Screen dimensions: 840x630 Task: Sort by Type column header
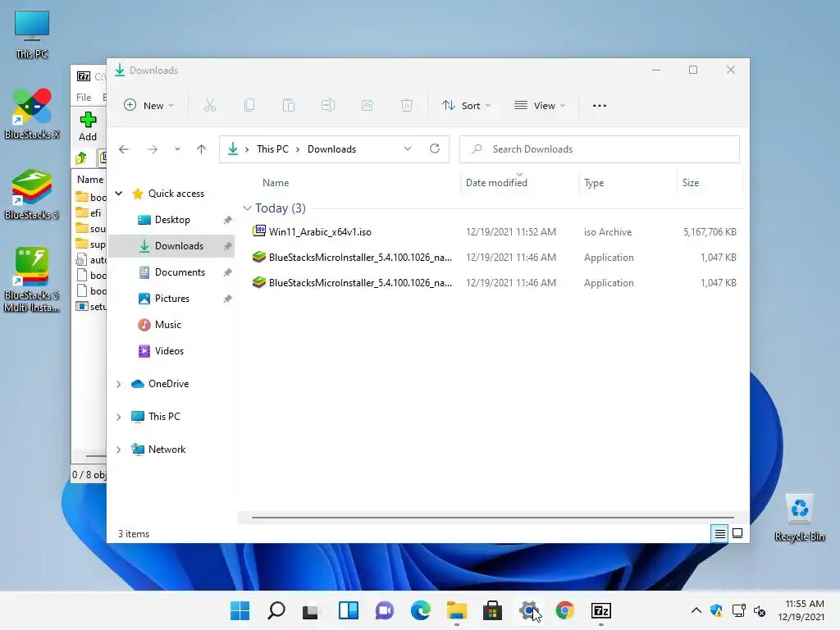pos(594,183)
